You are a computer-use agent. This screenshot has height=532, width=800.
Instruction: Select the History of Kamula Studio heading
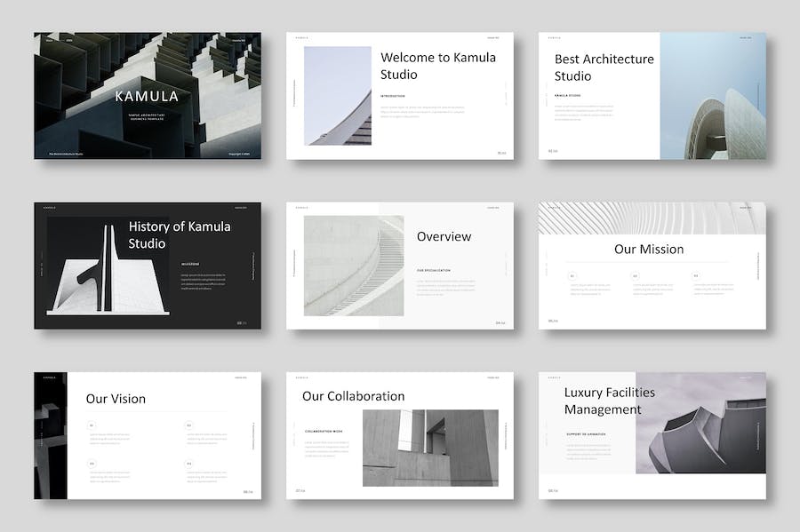[x=179, y=234]
